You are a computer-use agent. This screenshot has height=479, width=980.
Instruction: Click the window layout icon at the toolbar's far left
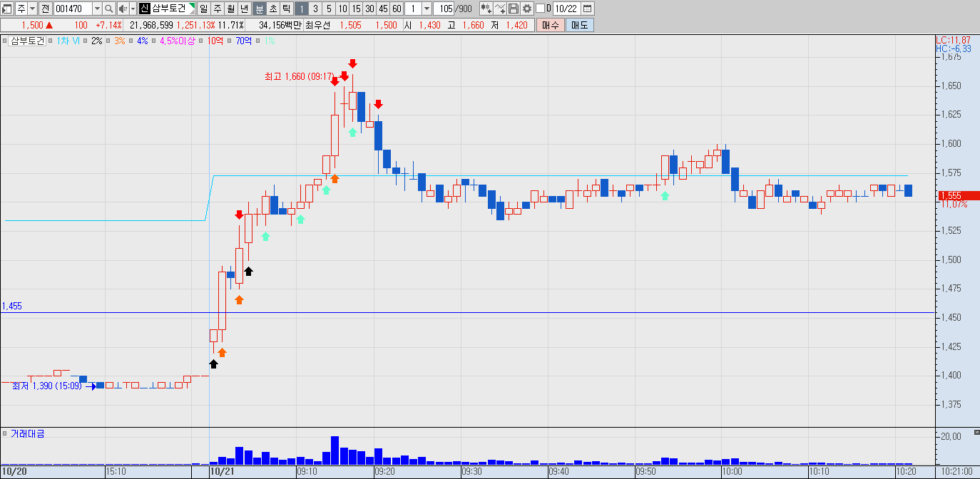point(6,9)
